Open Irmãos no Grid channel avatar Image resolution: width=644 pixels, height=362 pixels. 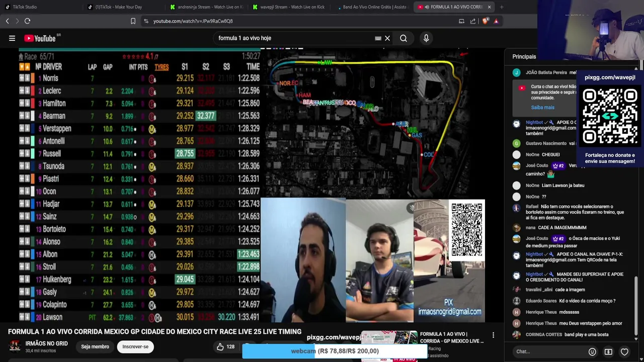tap(15, 346)
